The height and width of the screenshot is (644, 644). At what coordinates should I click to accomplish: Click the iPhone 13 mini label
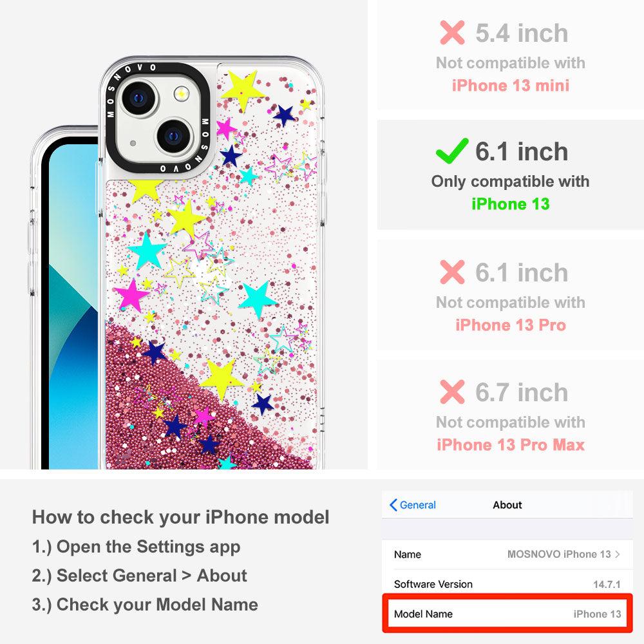coord(511,86)
